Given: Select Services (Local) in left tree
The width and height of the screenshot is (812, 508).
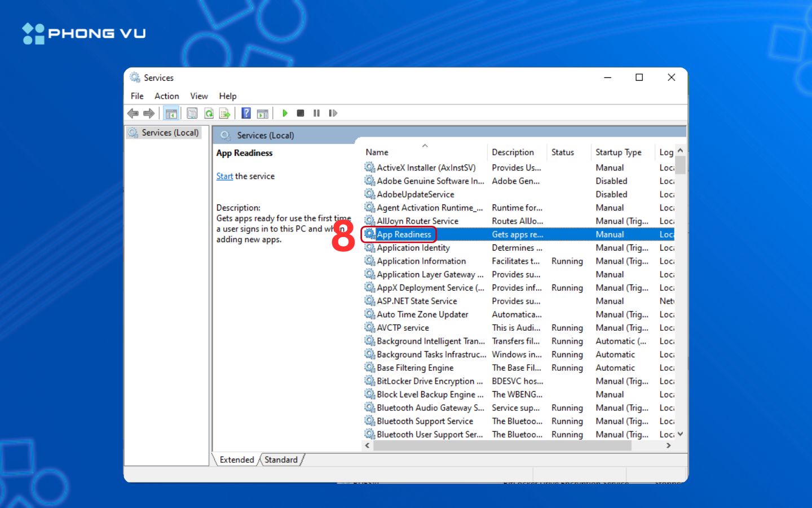Looking at the screenshot, I should click(x=170, y=133).
